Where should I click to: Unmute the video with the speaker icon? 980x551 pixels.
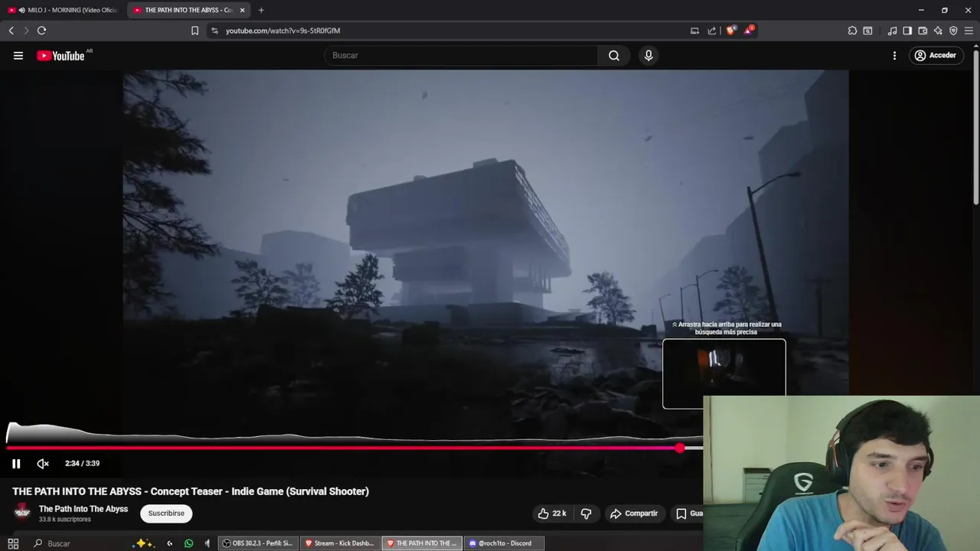pos(43,463)
